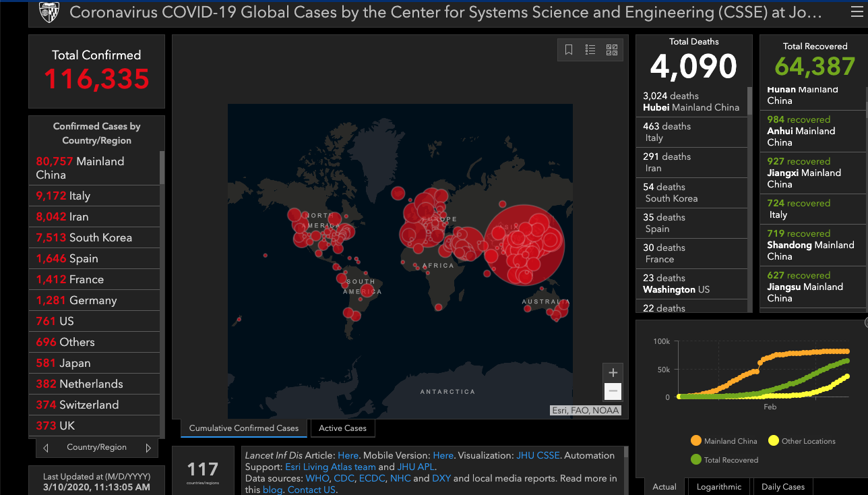Switch to the Active Cases tab
Screen dimensions: 868x495
point(342,428)
